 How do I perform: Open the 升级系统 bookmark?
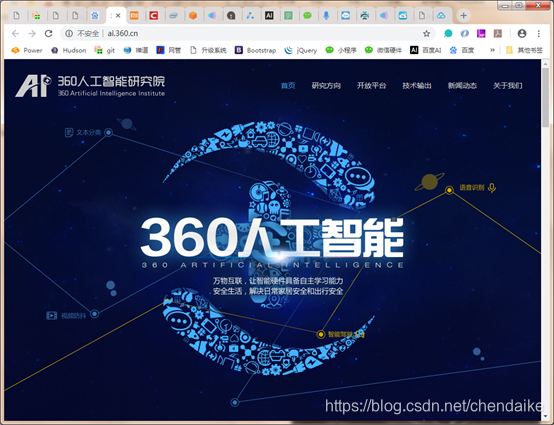(208, 50)
